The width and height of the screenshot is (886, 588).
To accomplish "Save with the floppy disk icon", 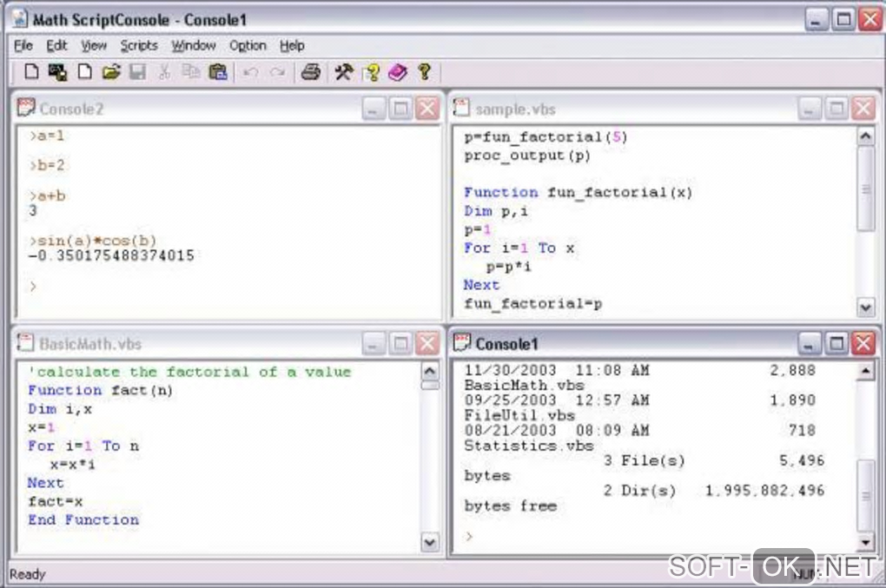I will pyautogui.click(x=137, y=72).
